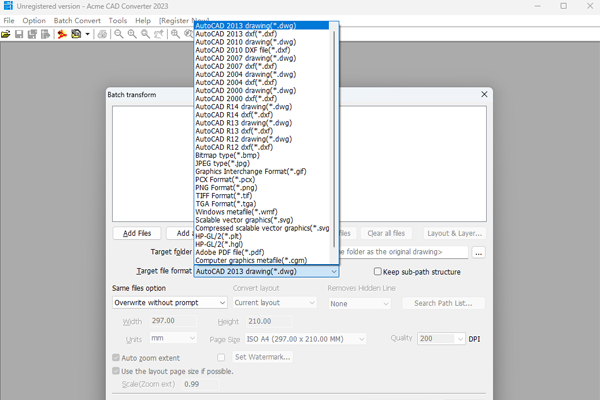The width and height of the screenshot is (600, 400).
Task: Click the Save All toolbar icon
Action: tap(32, 34)
